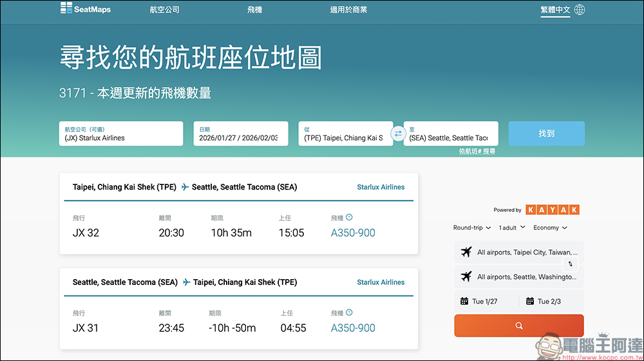Click info icon next to JX 32 aircraft label
Viewport: 644px width, 361px height.
click(349, 217)
